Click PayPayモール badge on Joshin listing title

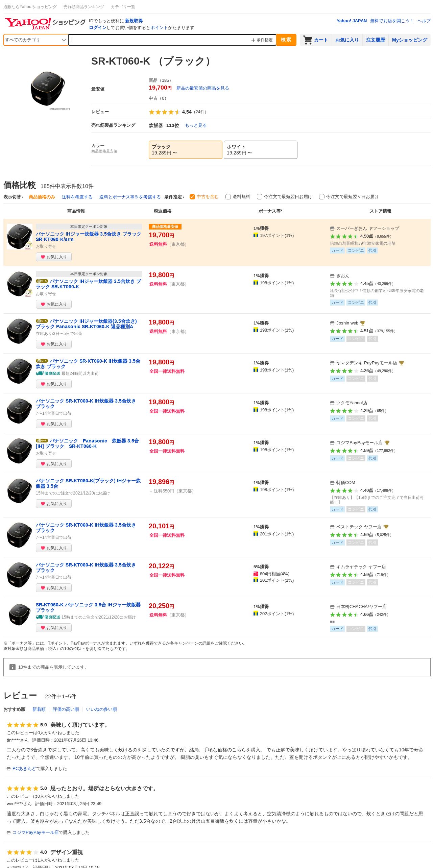coord(42,321)
